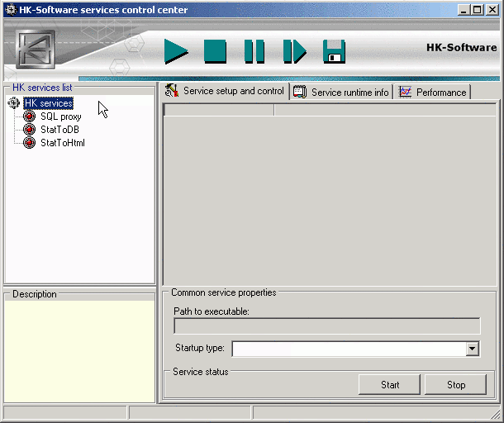Screen dimensions: 504x423
Task: Click the "Startup type:" label
Action: point(200,348)
